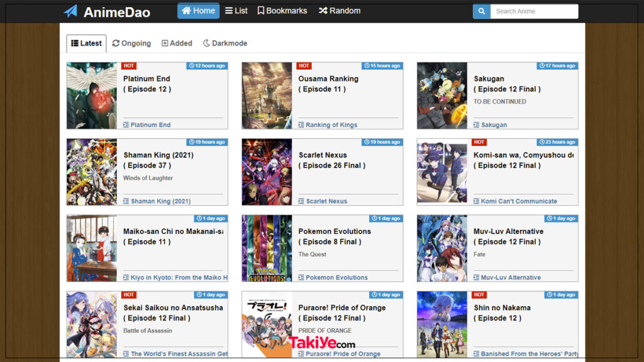Open the AnimeDao site title link
The width and height of the screenshot is (644, 362).
116,12
